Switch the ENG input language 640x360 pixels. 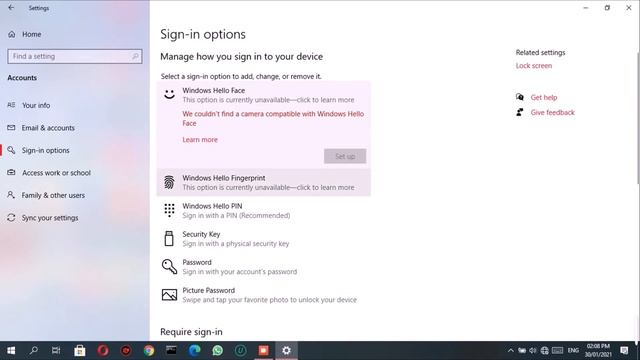(573, 350)
